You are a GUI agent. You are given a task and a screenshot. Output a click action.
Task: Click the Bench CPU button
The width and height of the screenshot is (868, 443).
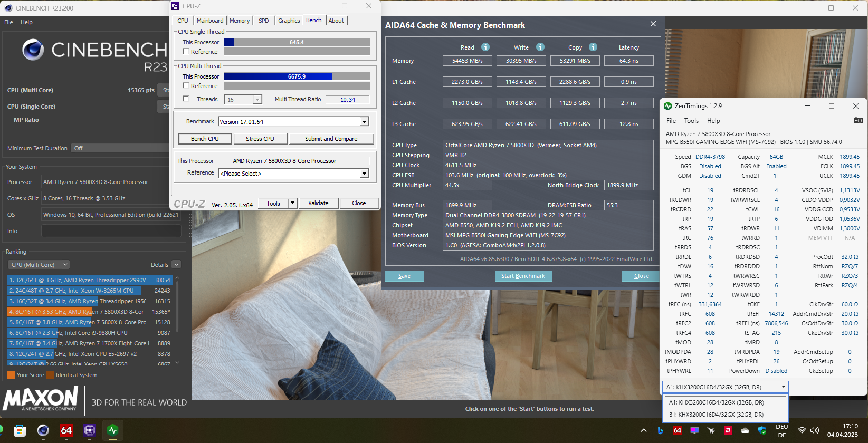pyautogui.click(x=205, y=139)
